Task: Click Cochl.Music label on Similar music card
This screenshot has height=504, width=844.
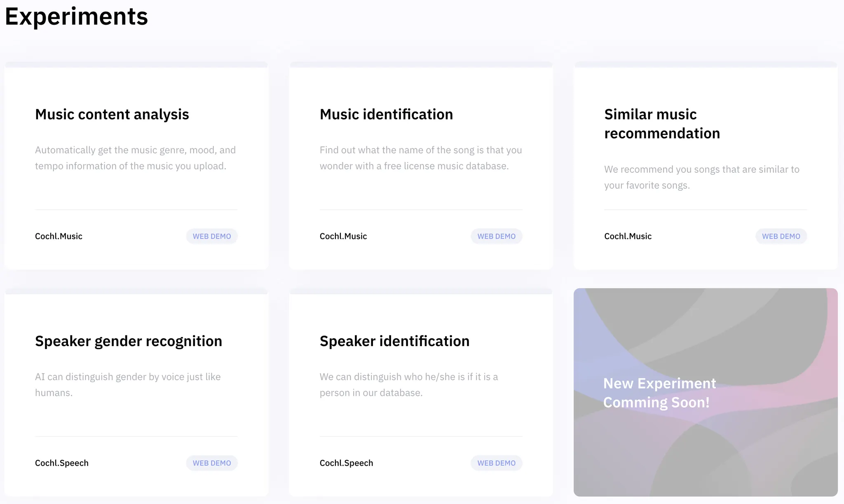Action: click(x=628, y=236)
